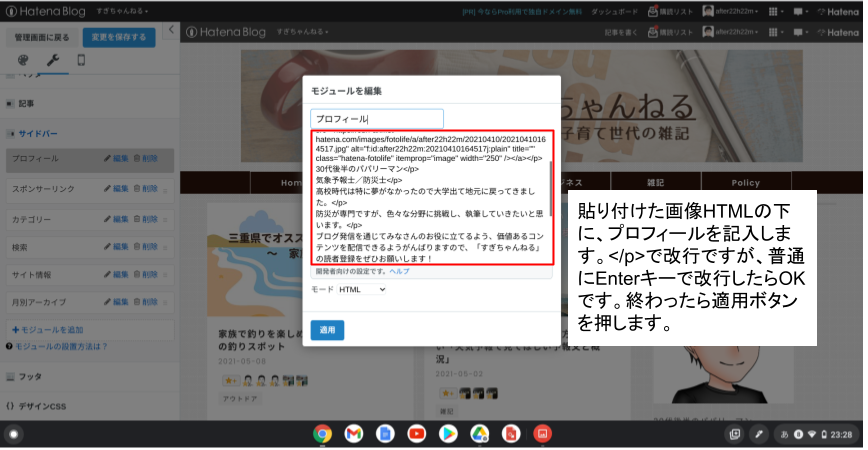The image size is (868, 450).
Task: Open Google Drive from the shelf
Action: [480, 434]
